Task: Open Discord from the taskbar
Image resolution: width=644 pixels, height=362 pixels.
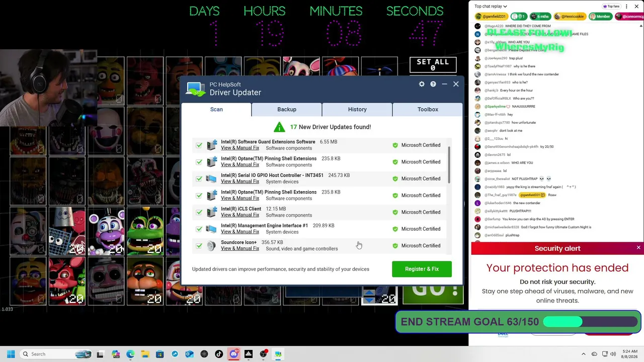Action: [x=233, y=354]
